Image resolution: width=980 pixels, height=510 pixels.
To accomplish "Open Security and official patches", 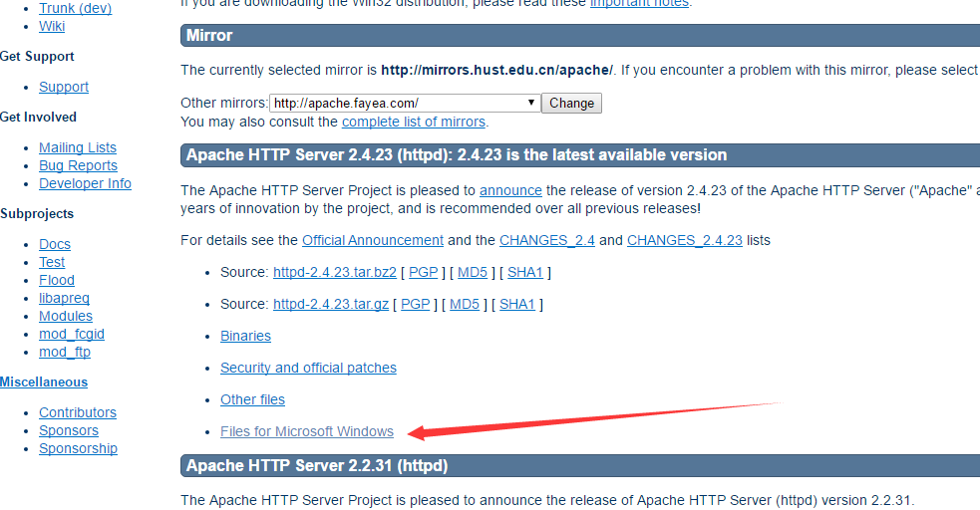I will [308, 368].
